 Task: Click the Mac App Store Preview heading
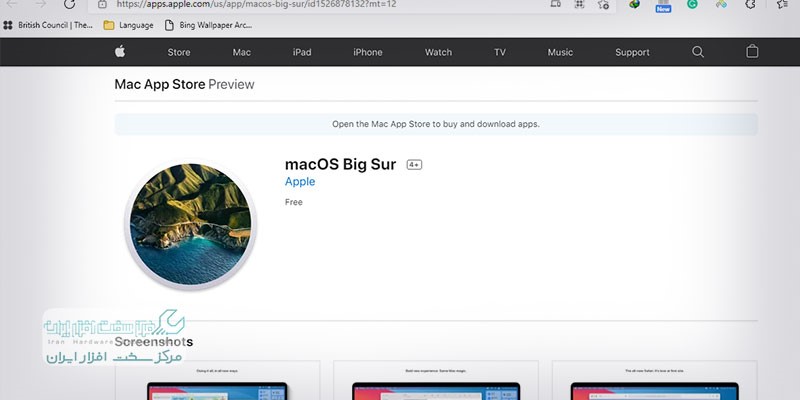point(184,84)
